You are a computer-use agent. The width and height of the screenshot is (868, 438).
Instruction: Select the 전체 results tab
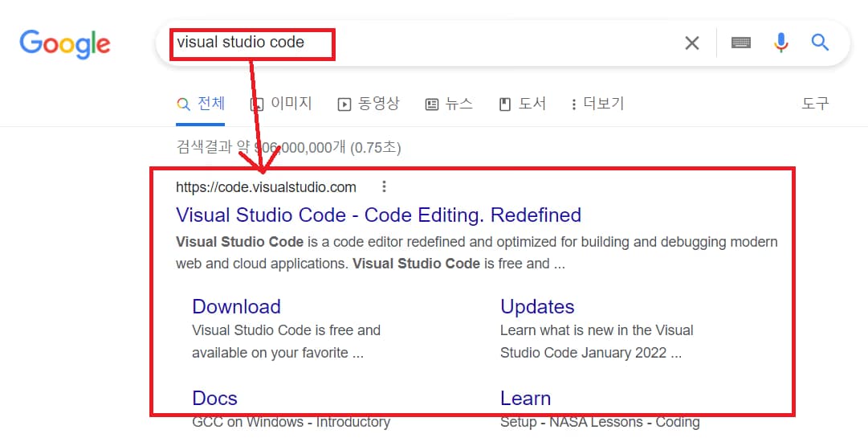tap(201, 104)
